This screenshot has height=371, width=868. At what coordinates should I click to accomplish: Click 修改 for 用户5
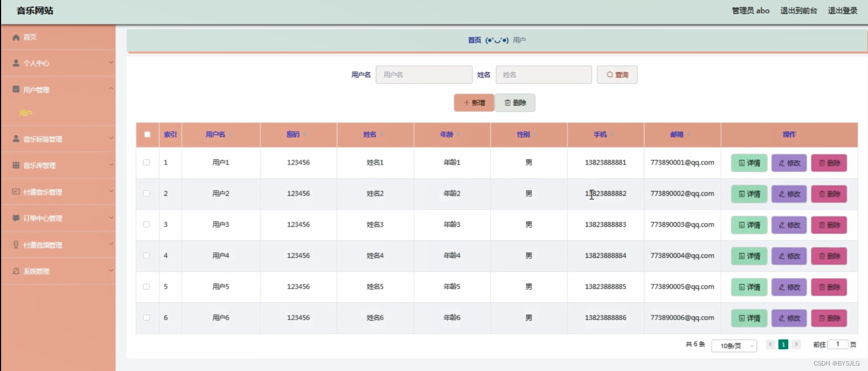tap(789, 287)
